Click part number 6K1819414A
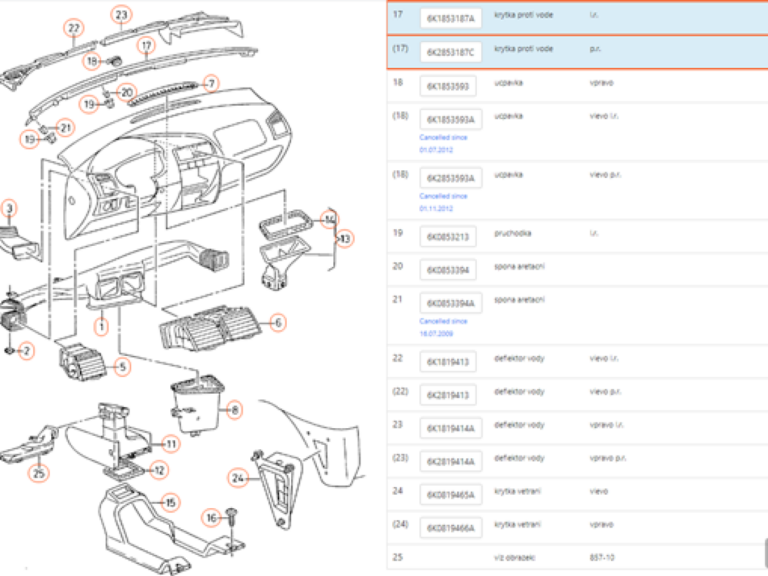This screenshot has width=768, height=576. pyautogui.click(x=450, y=428)
